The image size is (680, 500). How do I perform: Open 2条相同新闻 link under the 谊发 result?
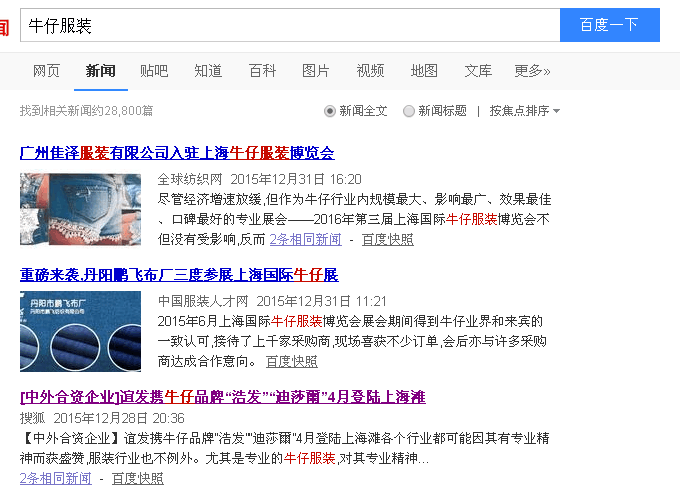[56, 478]
